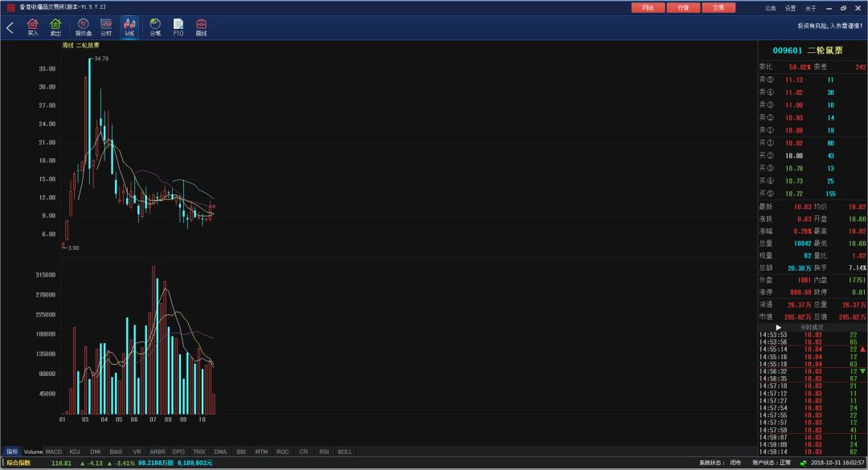Open the 画线 drawing tools
Viewport: 868px width, 470px height.
click(x=201, y=27)
